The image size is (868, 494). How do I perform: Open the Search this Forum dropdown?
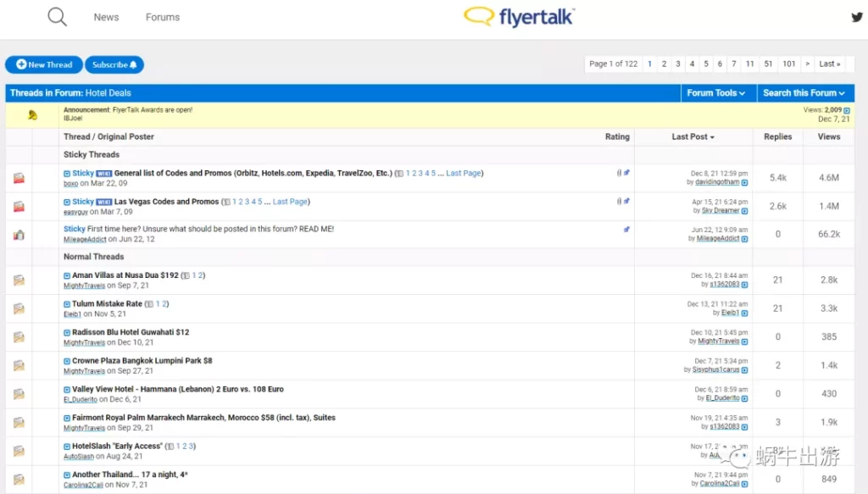804,93
